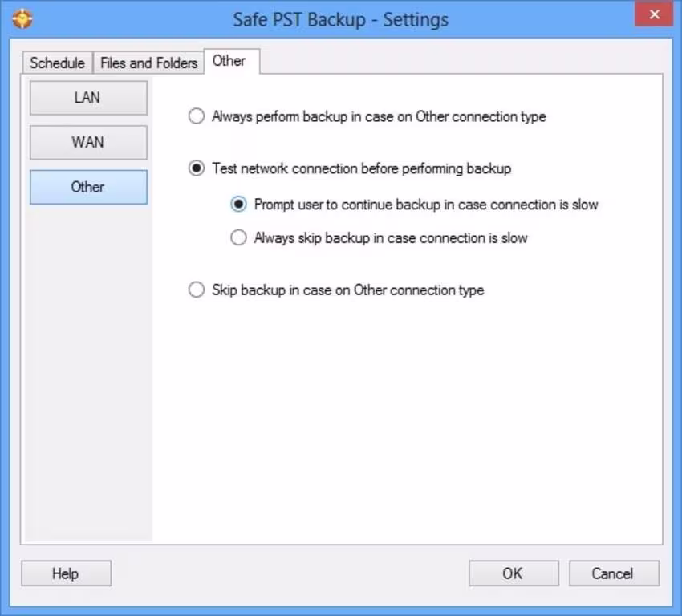Viewport: 682px width, 616px height.
Task: Select the Other tab at top
Action: point(229,61)
